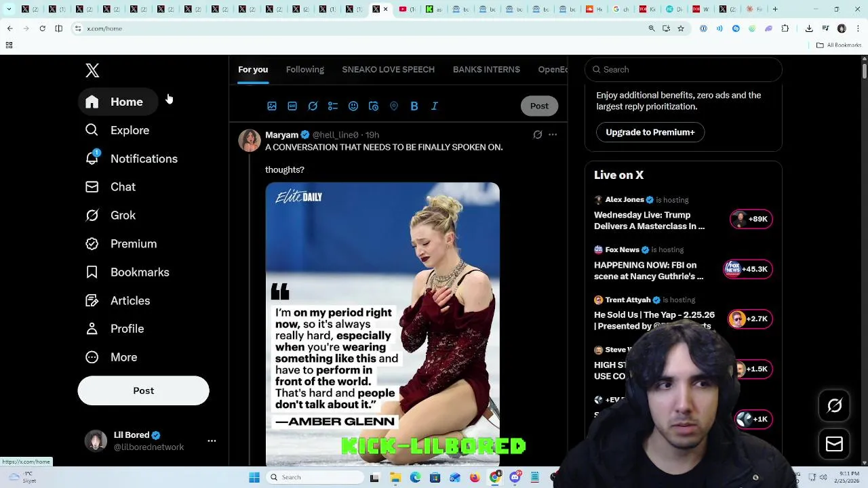The width and height of the screenshot is (868, 488).
Task: Open the Shazam extension icon
Action: tap(736, 28)
